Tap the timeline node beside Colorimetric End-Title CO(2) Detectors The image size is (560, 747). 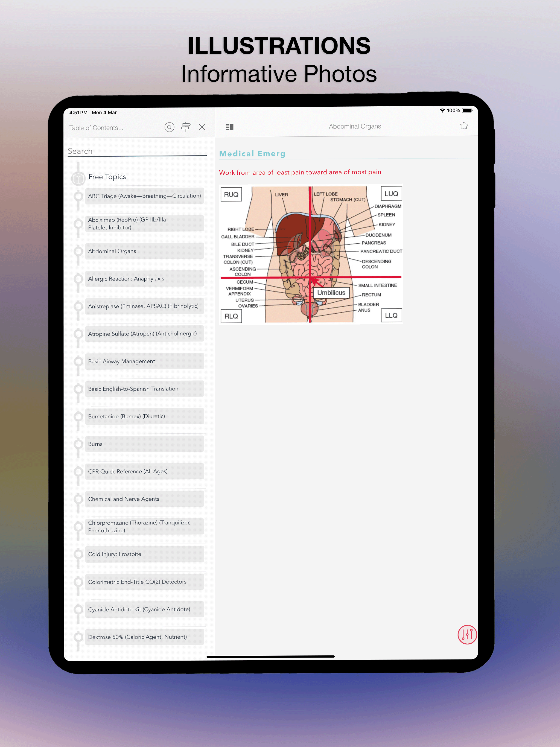[x=78, y=582]
